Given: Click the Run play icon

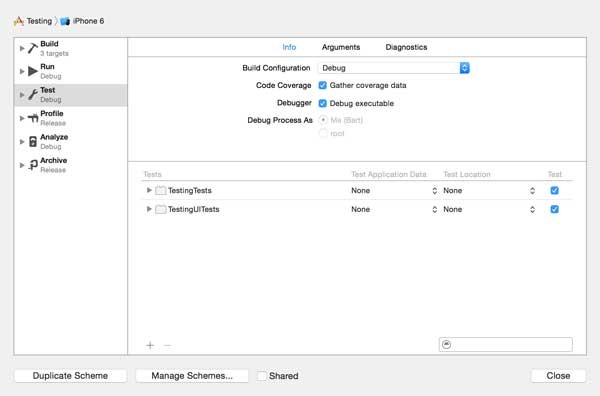Looking at the screenshot, I should click(x=33, y=71).
